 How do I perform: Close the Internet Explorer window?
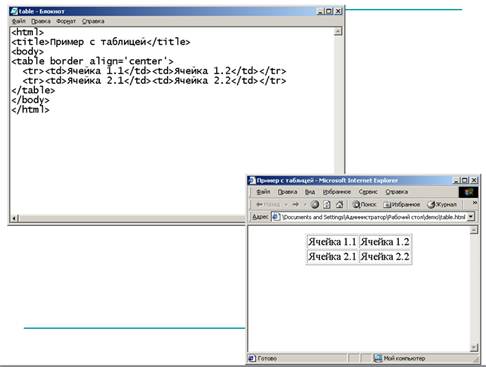coord(474,180)
